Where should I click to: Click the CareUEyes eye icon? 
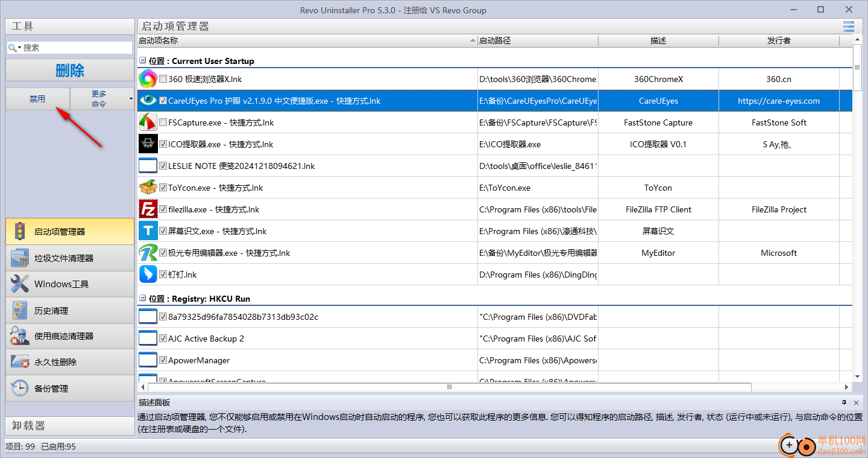click(148, 101)
